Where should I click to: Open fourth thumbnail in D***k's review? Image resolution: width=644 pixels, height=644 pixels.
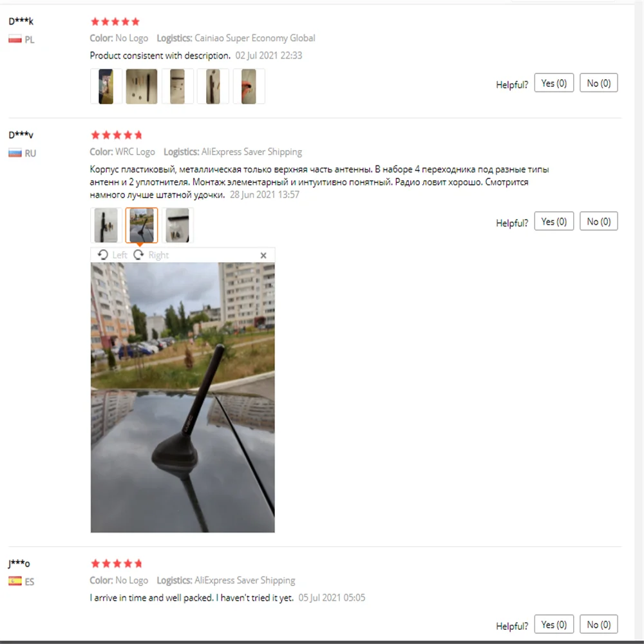point(213,86)
